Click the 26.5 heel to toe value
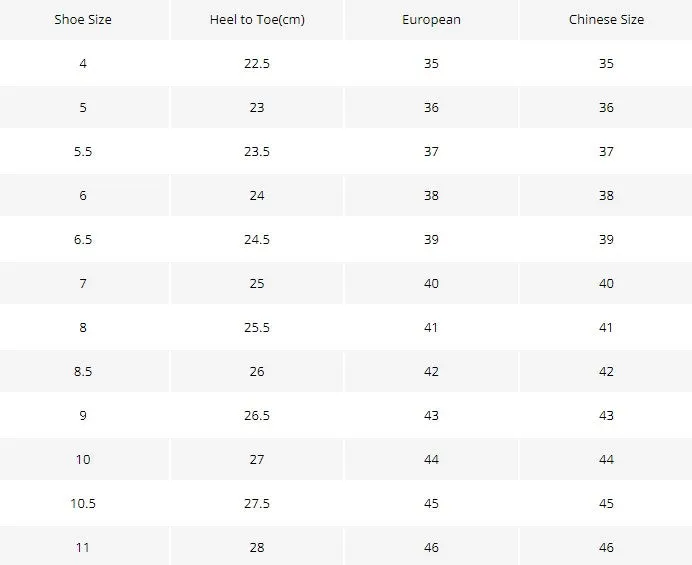Screen dimensions: 692x565 pos(257,415)
